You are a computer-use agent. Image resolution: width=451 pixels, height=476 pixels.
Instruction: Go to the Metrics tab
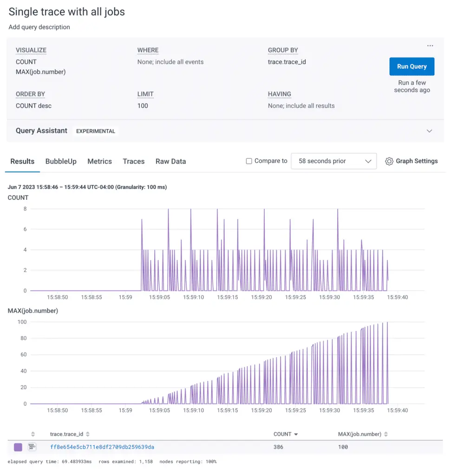tap(99, 161)
